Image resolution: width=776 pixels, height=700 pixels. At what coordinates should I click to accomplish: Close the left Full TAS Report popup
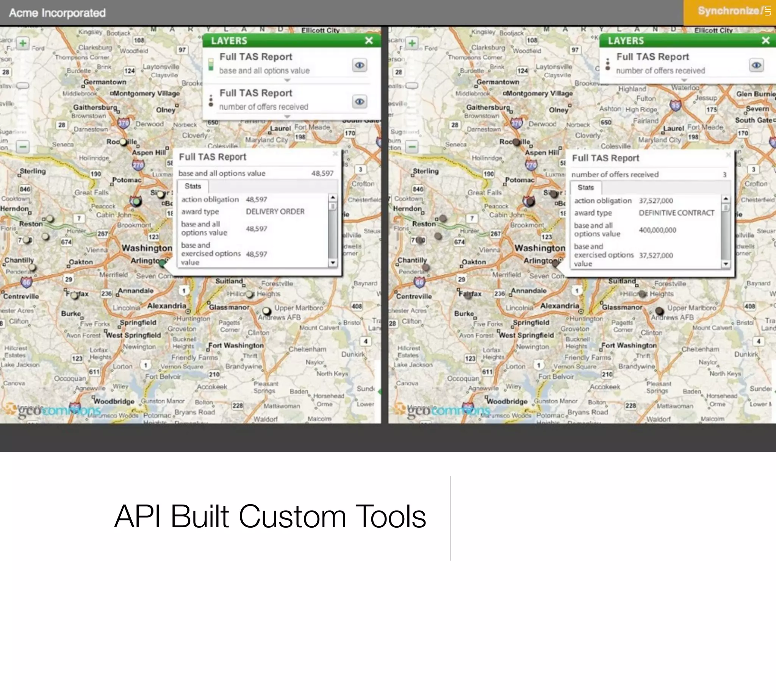tap(335, 153)
